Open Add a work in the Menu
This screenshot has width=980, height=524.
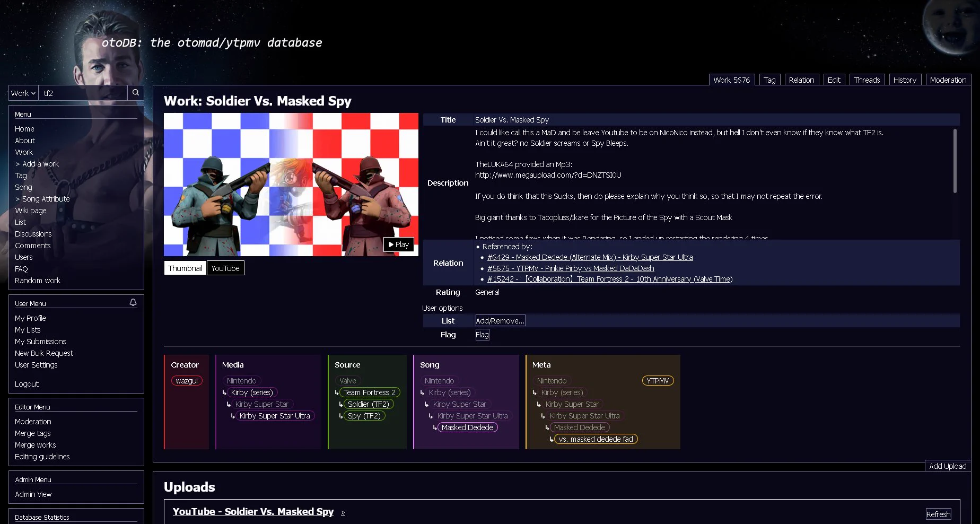(37, 164)
